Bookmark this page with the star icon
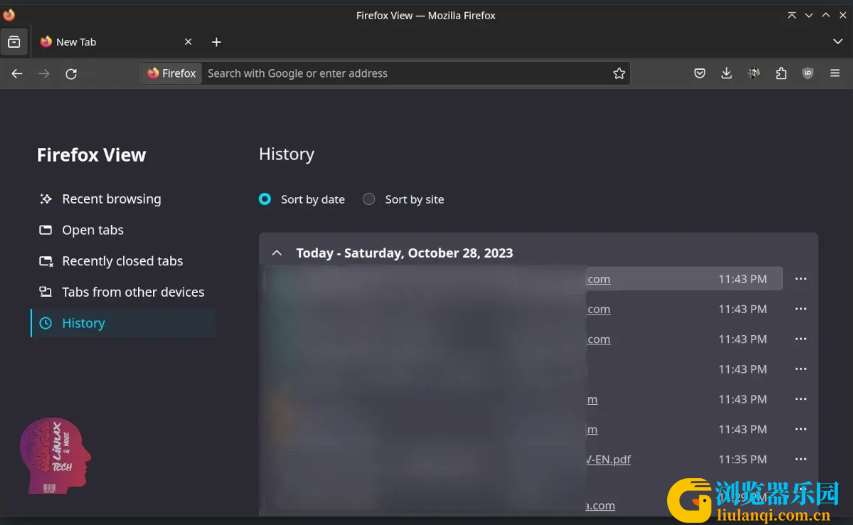Image resolution: width=853 pixels, height=525 pixels. pyautogui.click(x=619, y=73)
